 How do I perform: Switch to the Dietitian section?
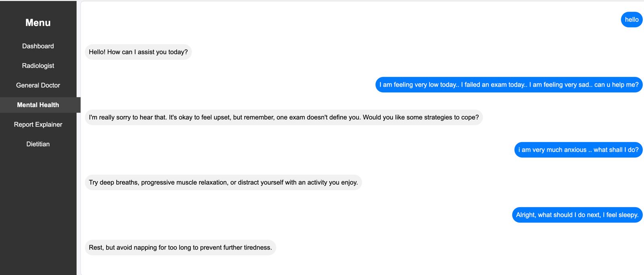38,144
